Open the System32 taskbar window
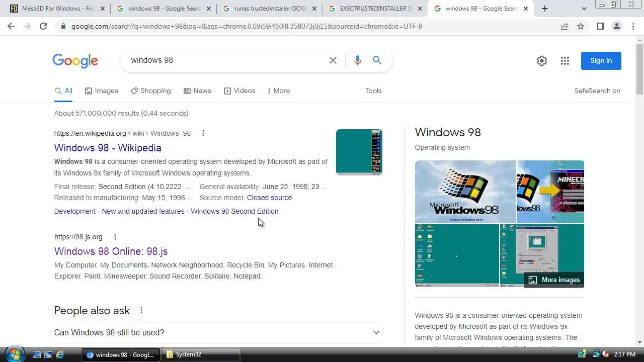 pos(201,354)
